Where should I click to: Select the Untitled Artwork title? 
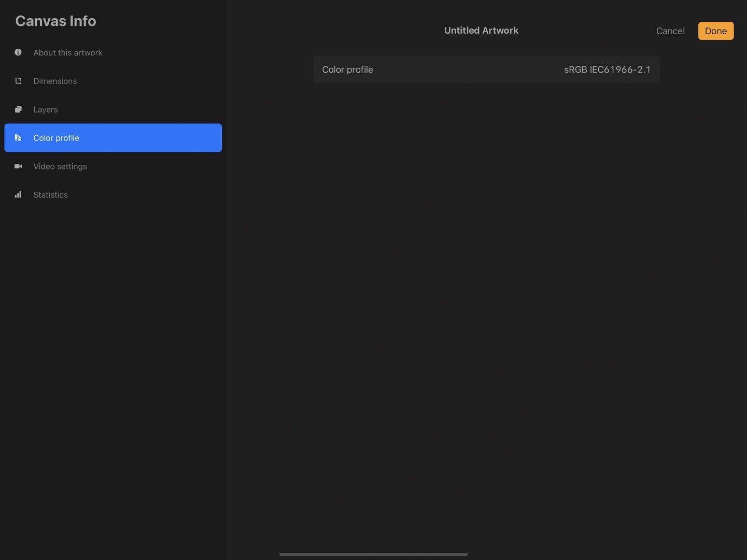pyautogui.click(x=481, y=30)
